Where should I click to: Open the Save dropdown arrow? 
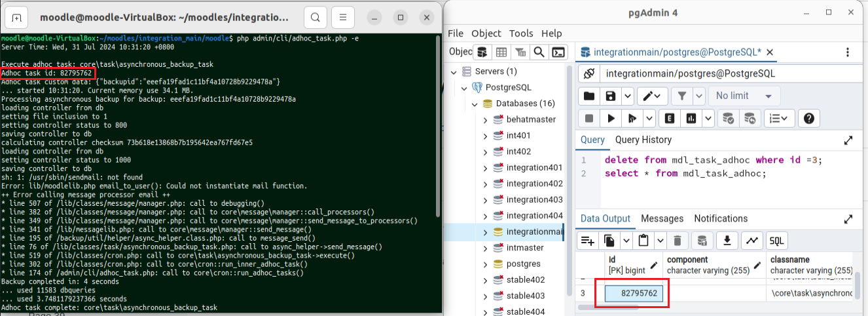(x=627, y=96)
